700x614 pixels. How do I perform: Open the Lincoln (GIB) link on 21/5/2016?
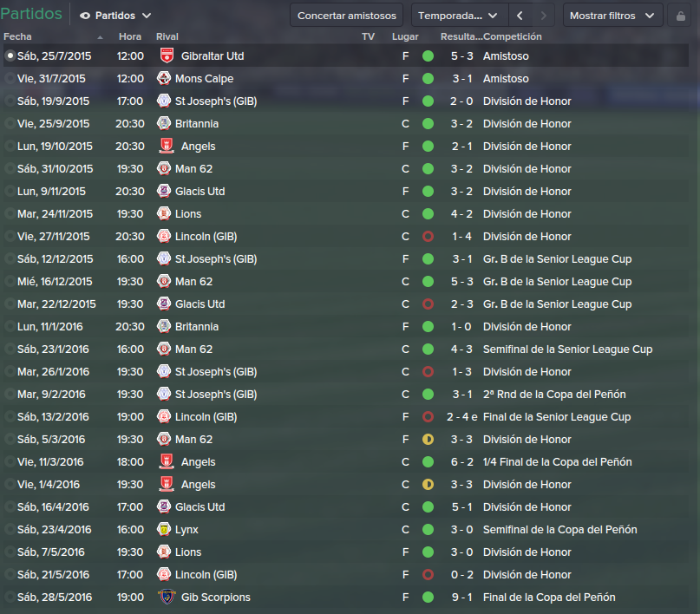click(206, 575)
